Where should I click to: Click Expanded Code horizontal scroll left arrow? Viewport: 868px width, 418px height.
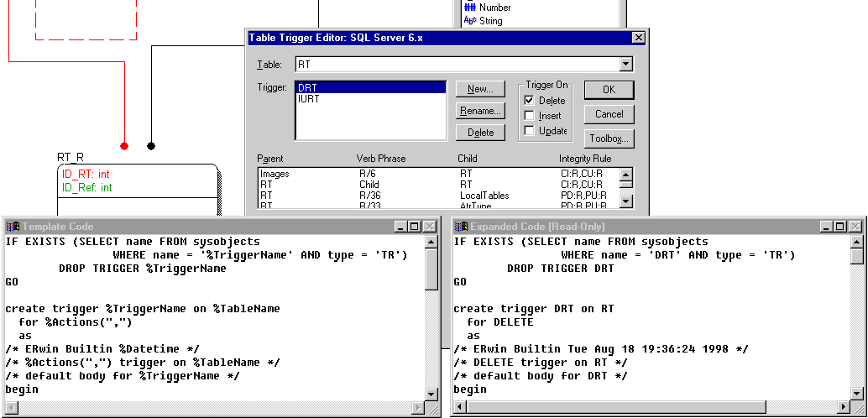coord(459,408)
